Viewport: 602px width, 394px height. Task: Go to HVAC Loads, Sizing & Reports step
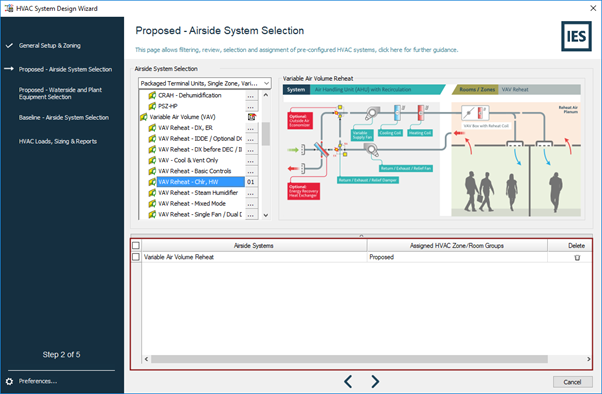58,141
